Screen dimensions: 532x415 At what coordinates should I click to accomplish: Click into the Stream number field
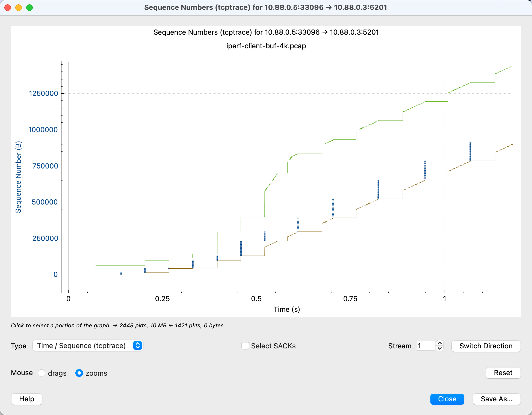tap(425, 346)
